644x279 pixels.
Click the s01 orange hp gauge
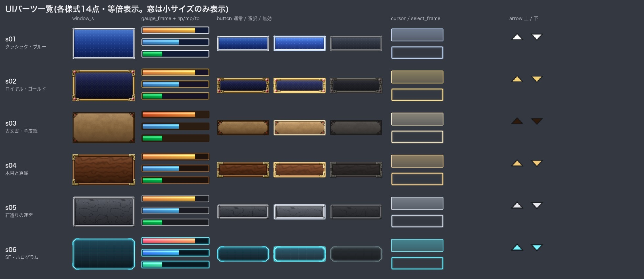[175, 30]
